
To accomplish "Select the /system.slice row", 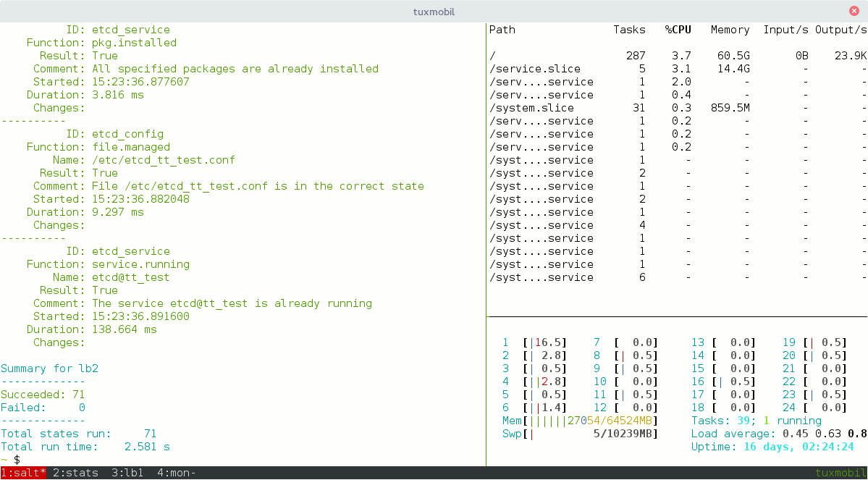I will (x=531, y=108).
